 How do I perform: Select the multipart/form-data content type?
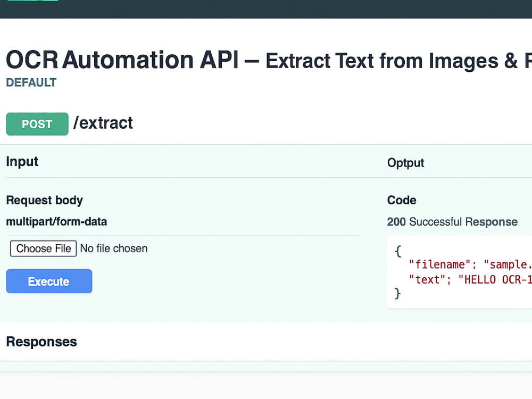click(57, 221)
